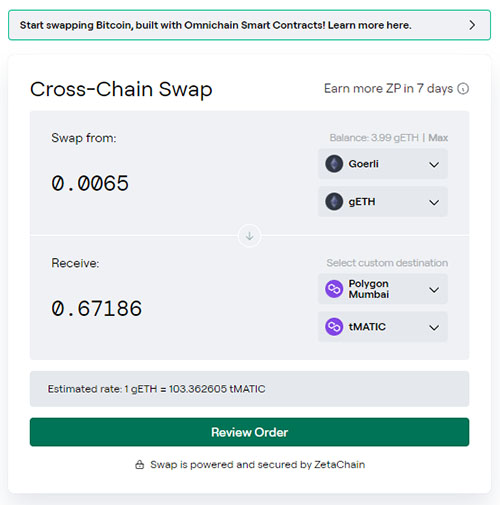The width and height of the screenshot is (500, 505).
Task: Click the info icon beside Earn more ZP
Action: coord(463,89)
